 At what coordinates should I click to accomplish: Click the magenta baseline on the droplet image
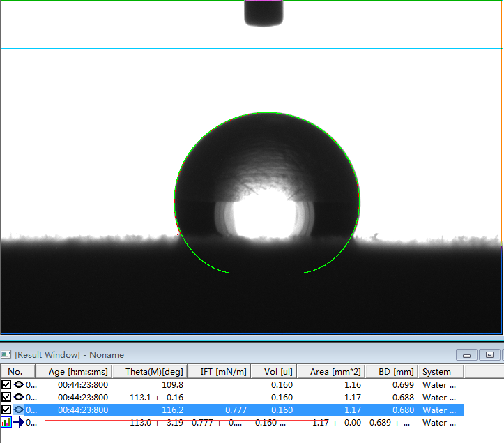coord(84,236)
